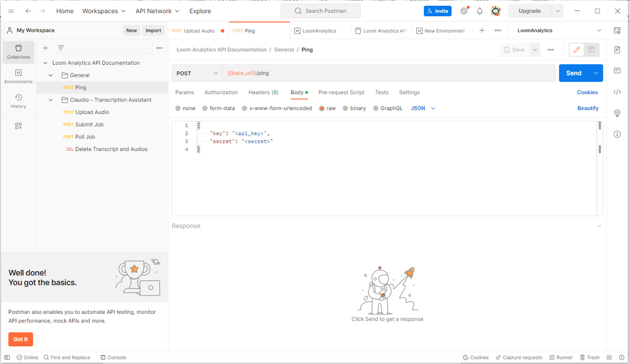Go forward with the right arrow
This screenshot has height=364, width=630.
(x=42, y=11)
